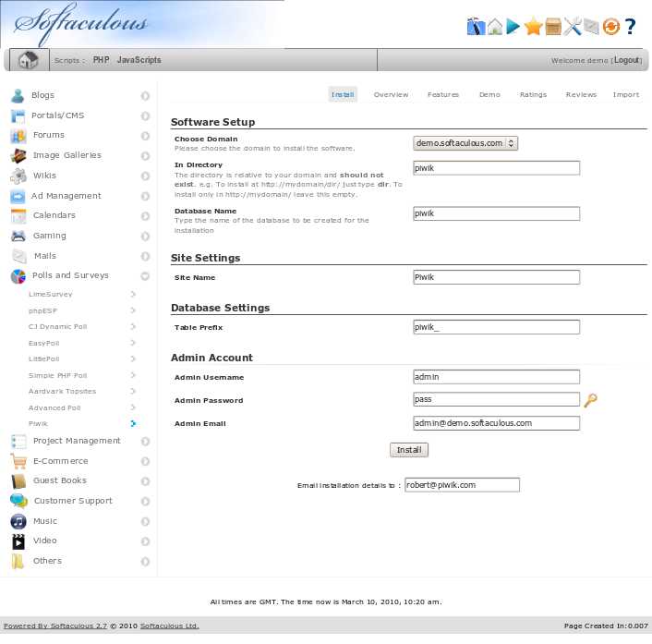This screenshot has height=644, width=652.
Task: Select phpESP in the sidebar list
Action: click(x=42, y=310)
